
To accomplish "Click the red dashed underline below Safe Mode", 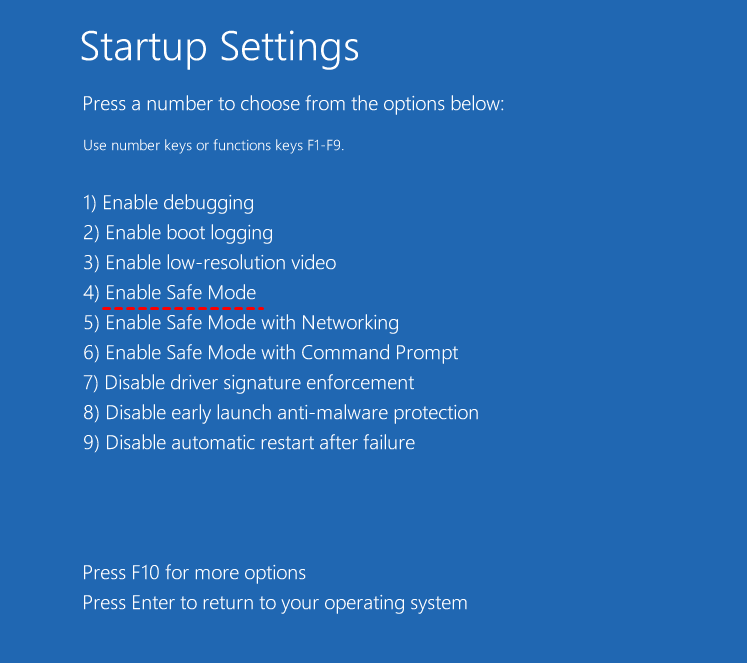I will (x=182, y=309).
